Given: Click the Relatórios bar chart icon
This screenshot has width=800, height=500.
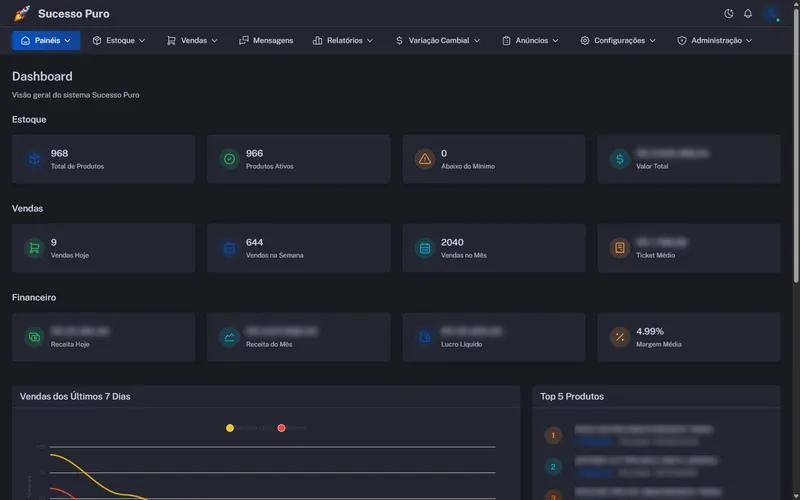Looking at the screenshot, I should (317, 40).
